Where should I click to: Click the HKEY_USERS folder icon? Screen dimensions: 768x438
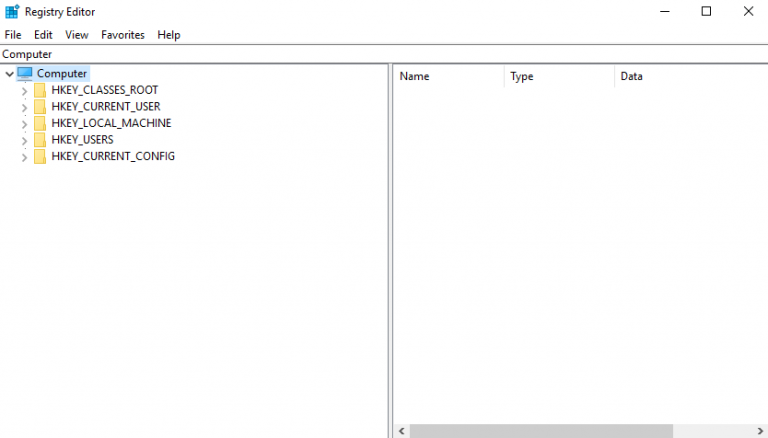40,140
